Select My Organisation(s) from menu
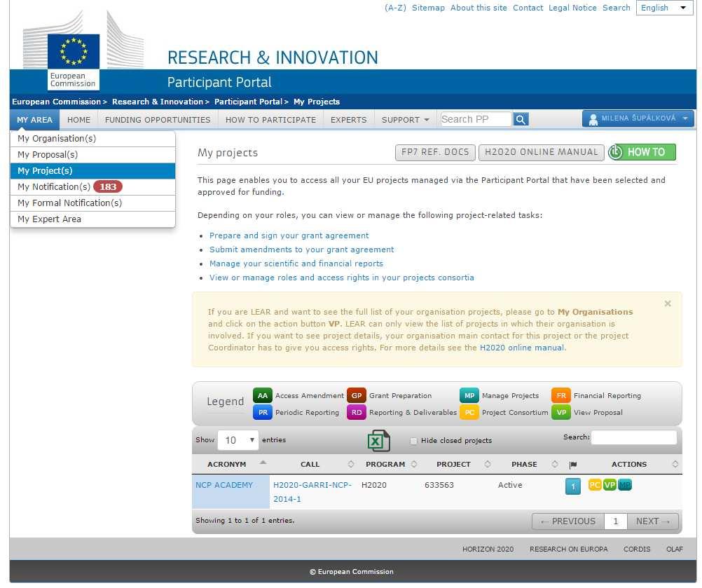The image size is (702, 588). pyautogui.click(x=92, y=138)
